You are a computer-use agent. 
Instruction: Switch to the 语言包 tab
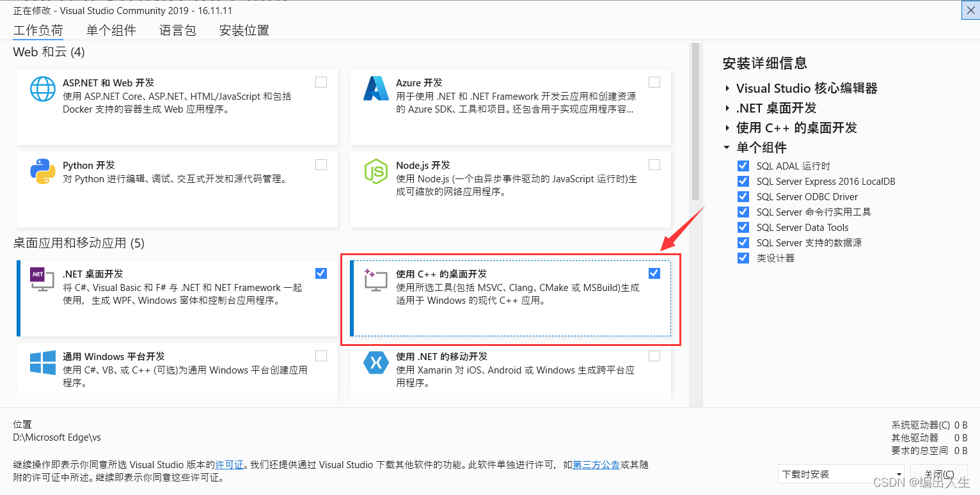pos(177,30)
